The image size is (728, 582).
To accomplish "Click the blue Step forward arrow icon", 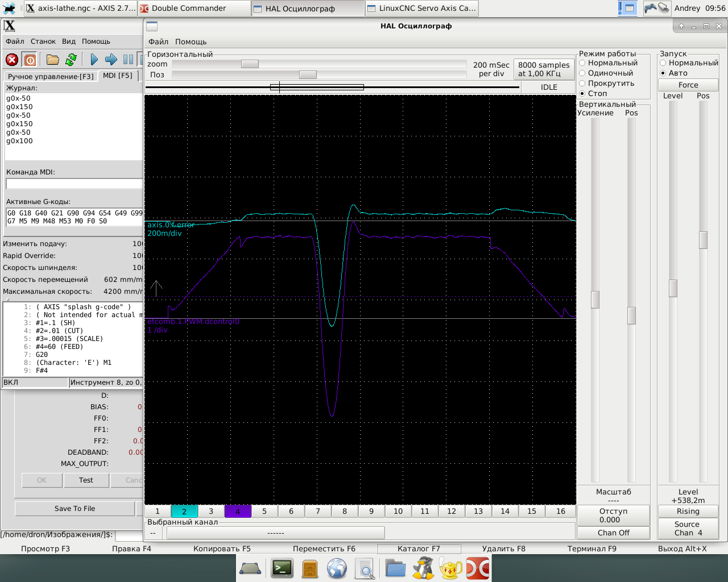I will coord(111,60).
